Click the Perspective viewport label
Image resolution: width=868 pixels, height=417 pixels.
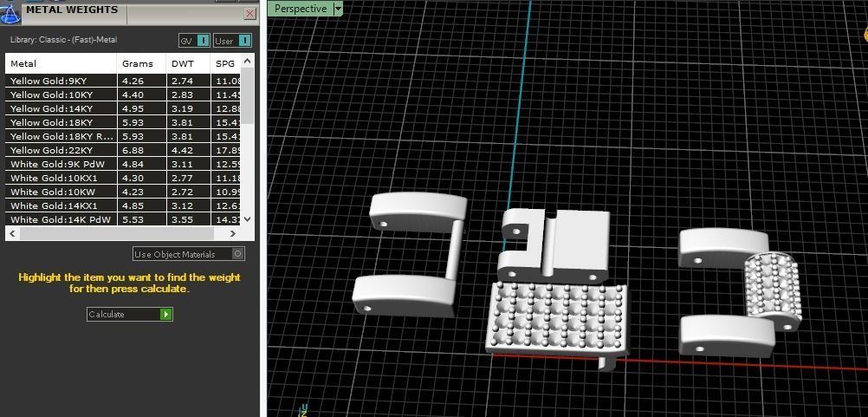tap(301, 9)
